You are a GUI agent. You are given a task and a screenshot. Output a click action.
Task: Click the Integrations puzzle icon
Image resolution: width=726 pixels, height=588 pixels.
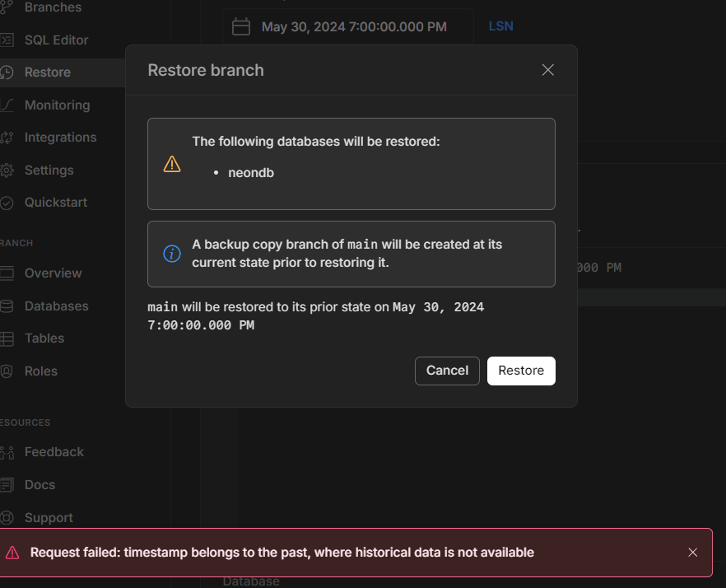(7, 138)
